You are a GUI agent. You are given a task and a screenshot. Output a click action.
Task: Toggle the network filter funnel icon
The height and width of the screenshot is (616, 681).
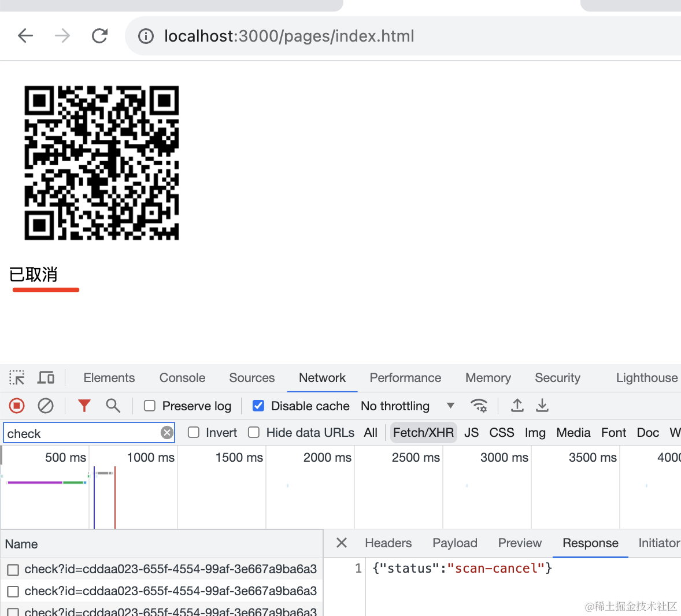coord(84,406)
